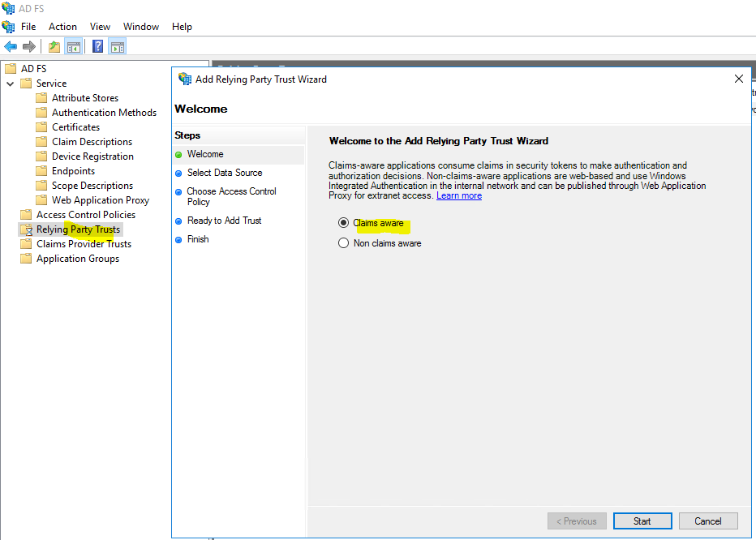
Task: Select Relying Party Trusts tree item
Action: (78, 229)
